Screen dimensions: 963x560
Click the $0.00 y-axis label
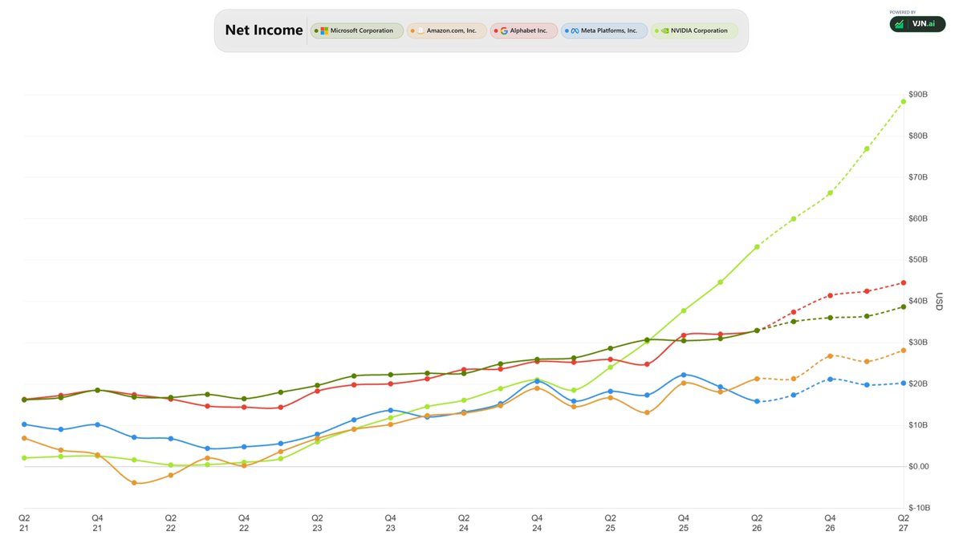point(919,466)
